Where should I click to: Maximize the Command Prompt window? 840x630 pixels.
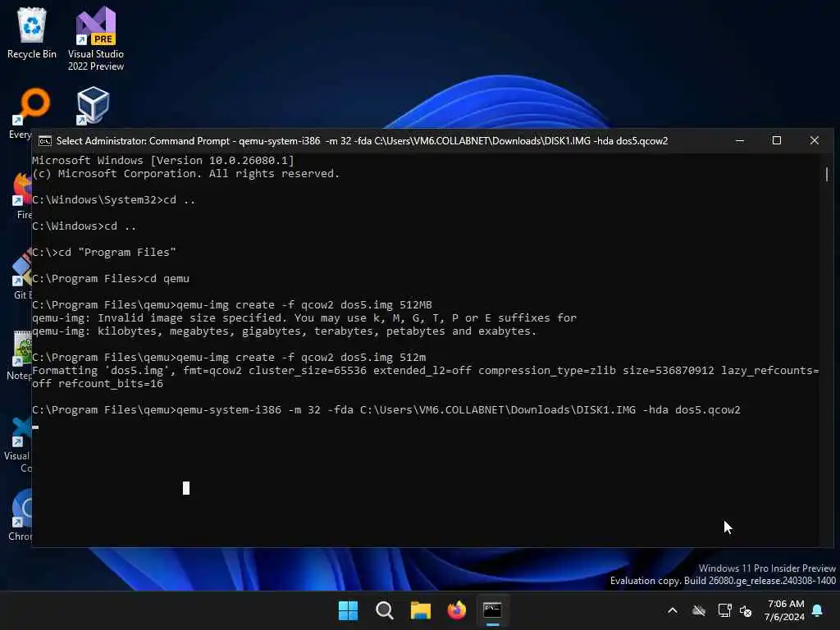(x=777, y=141)
